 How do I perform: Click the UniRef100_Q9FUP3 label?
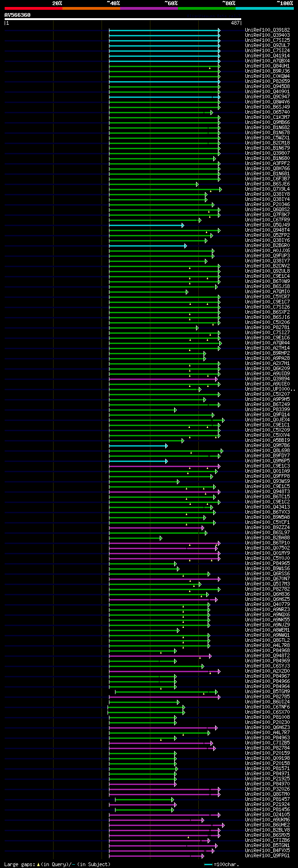click(267, 255)
